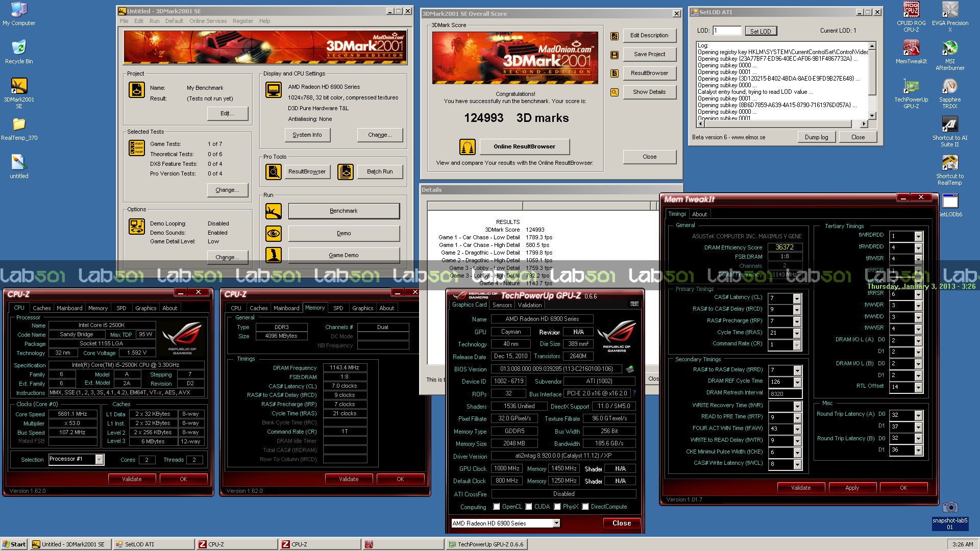980x551 pixels.
Task: Switch to TechPowerUp GPU-Z taskbar button
Action: 486,544
